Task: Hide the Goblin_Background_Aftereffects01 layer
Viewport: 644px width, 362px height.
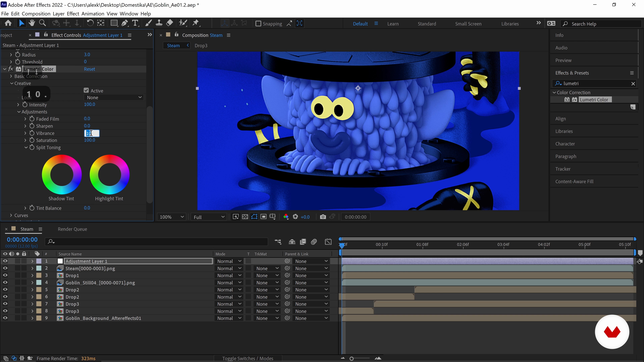Action: [5, 318]
